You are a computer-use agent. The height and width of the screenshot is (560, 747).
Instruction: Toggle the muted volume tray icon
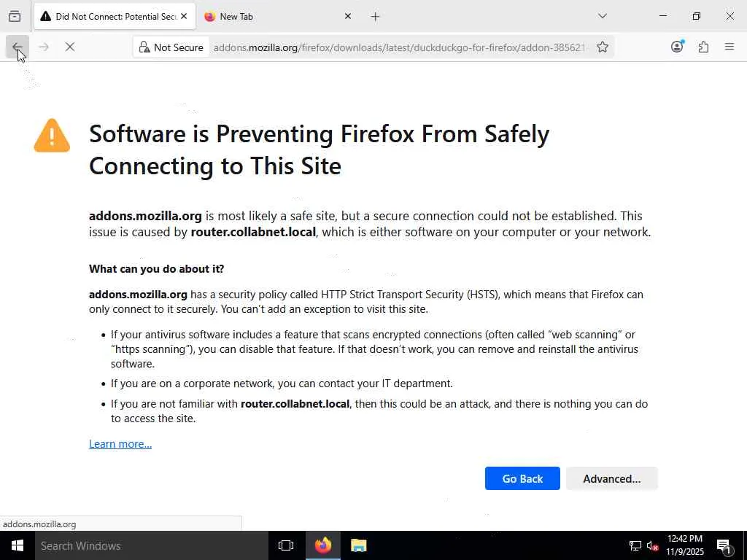653,546
